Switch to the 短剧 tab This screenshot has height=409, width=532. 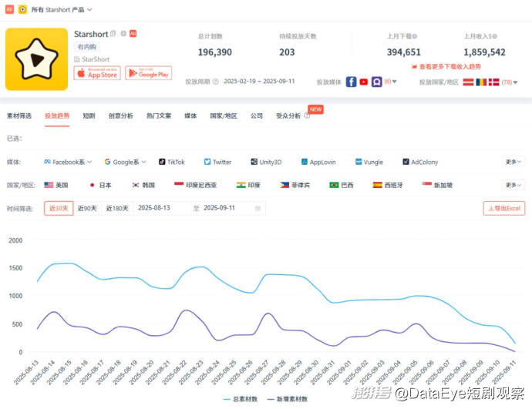click(x=89, y=116)
